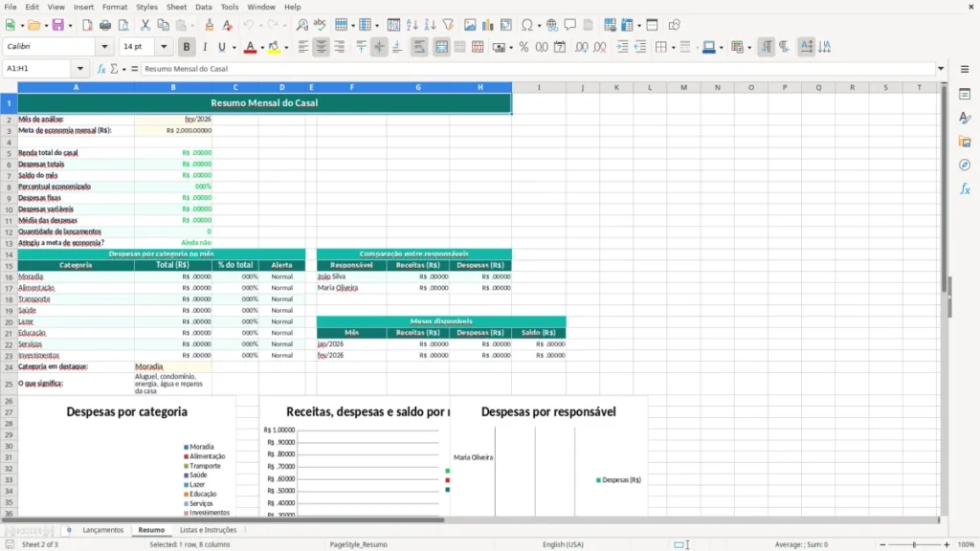Open the Data menu
This screenshot has height=551, width=980.
click(x=204, y=7)
